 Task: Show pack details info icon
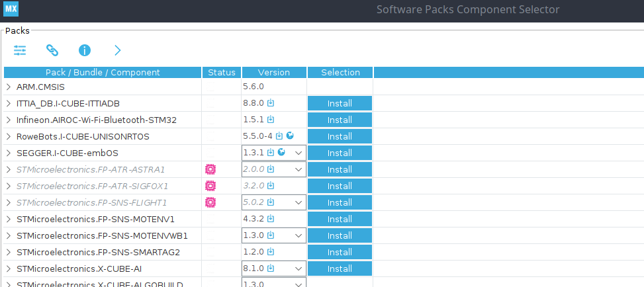(85, 50)
